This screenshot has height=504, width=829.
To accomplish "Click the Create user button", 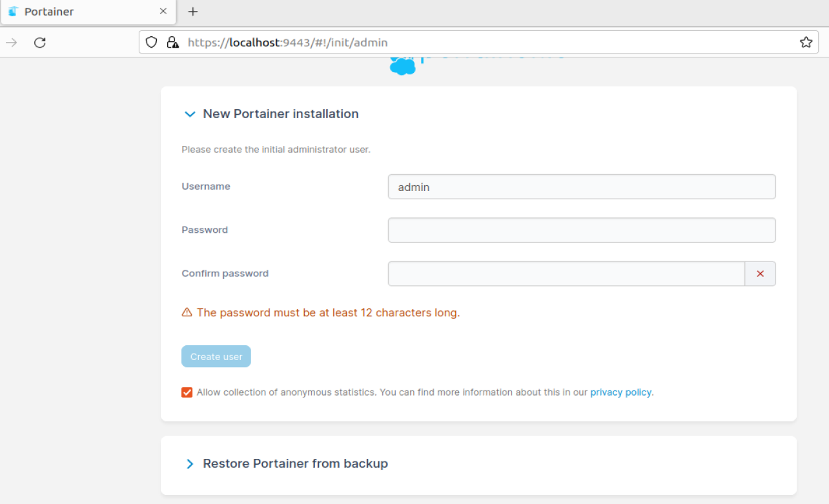I will [216, 356].
